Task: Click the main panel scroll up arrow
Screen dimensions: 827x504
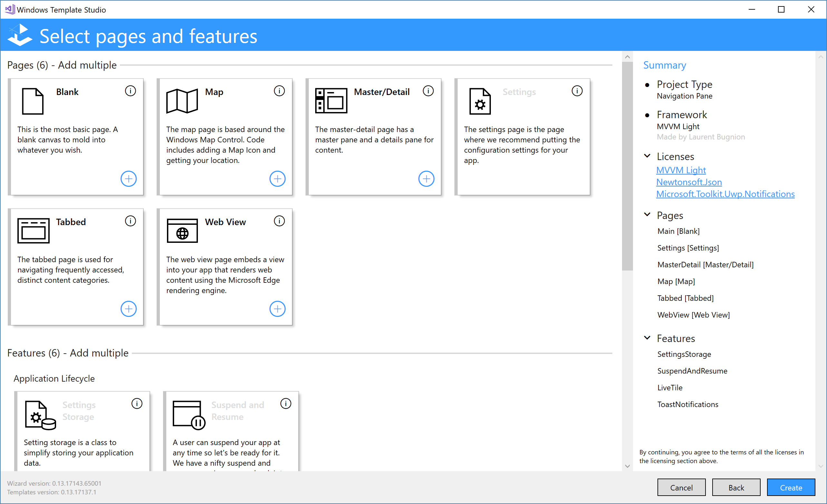Action: pos(627,57)
